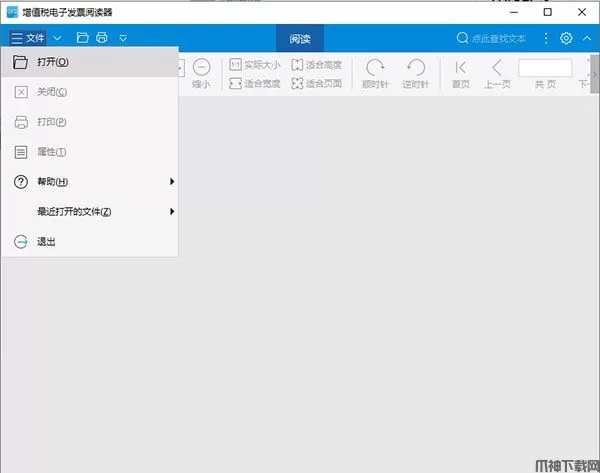Choose 退出 to exit the reader
The height and width of the screenshot is (473, 600).
click(x=90, y=241)
